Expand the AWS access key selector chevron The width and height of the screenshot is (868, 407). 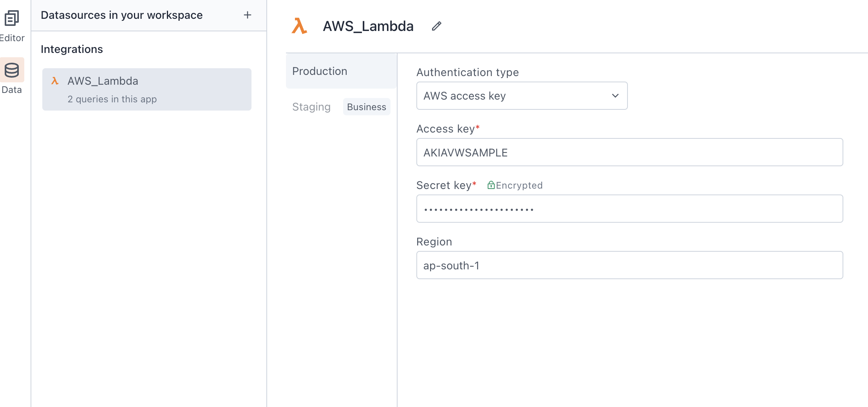tap(615, 96)
